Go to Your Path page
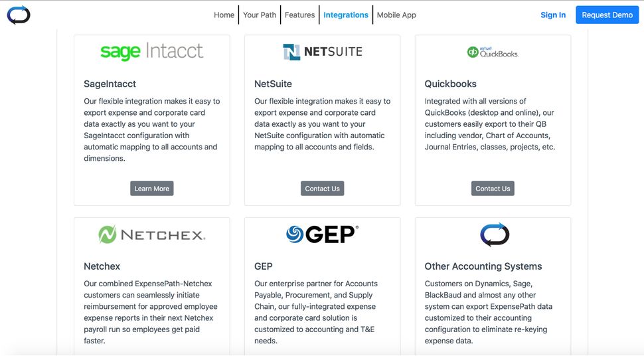The image size is (644, 362). (260, 15)
